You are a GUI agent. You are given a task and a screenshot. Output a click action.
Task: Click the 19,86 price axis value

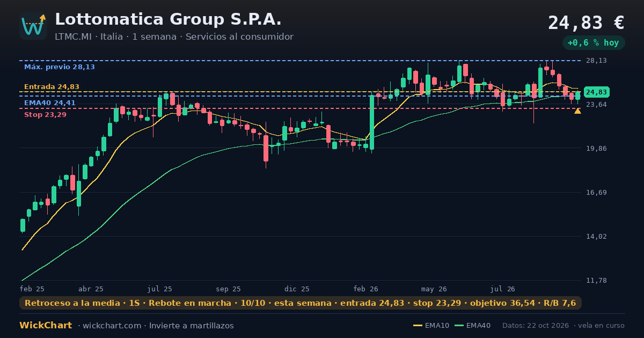596,149
